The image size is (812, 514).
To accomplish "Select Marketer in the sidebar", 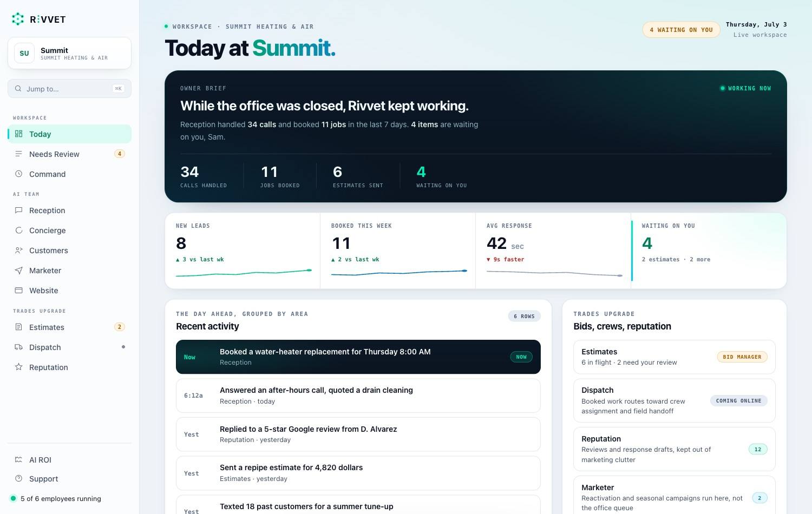I will [69, 271].
